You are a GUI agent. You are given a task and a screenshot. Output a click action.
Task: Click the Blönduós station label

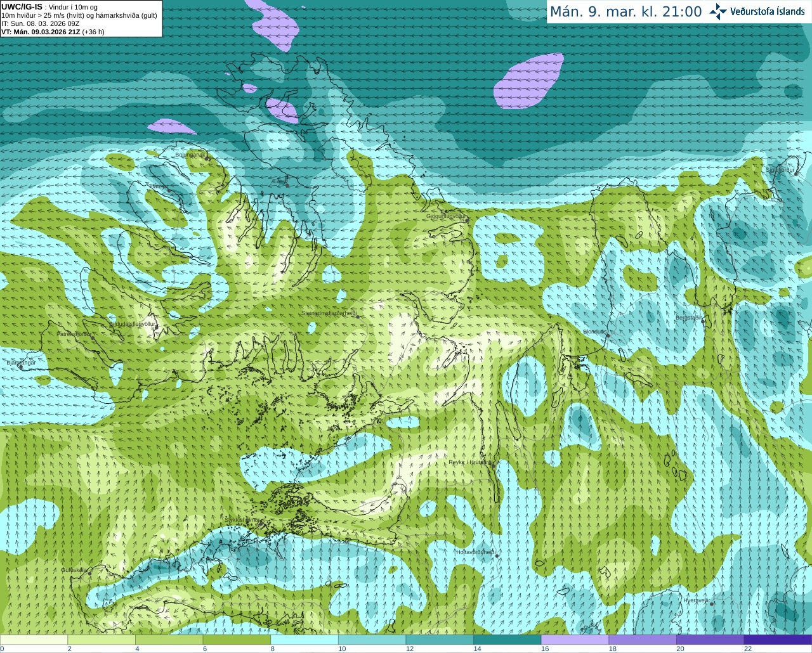(x=595, y=332)
